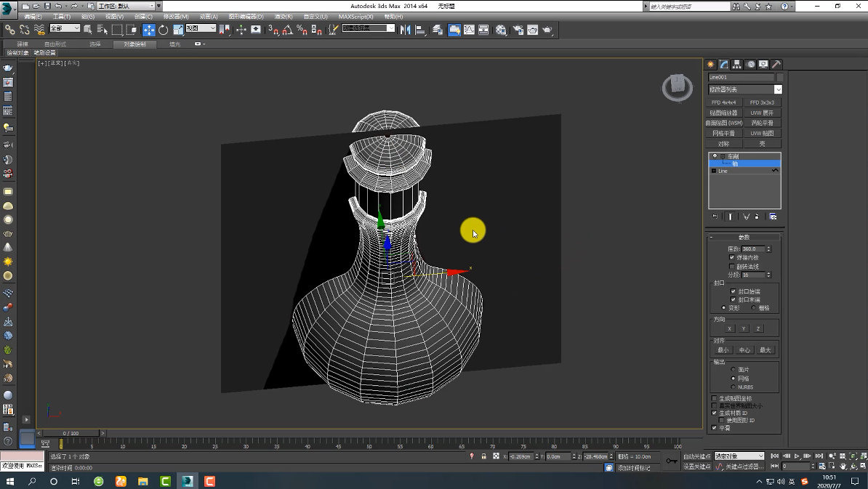
Task: Collapse the 车削 (Lathe) modifier tree node
Action: click(723, 156)
